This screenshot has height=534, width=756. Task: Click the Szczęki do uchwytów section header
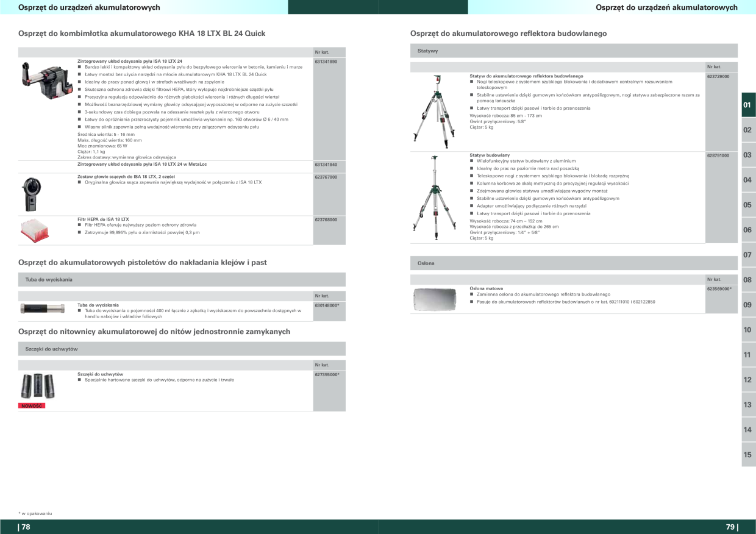click(x=182, y=349)
